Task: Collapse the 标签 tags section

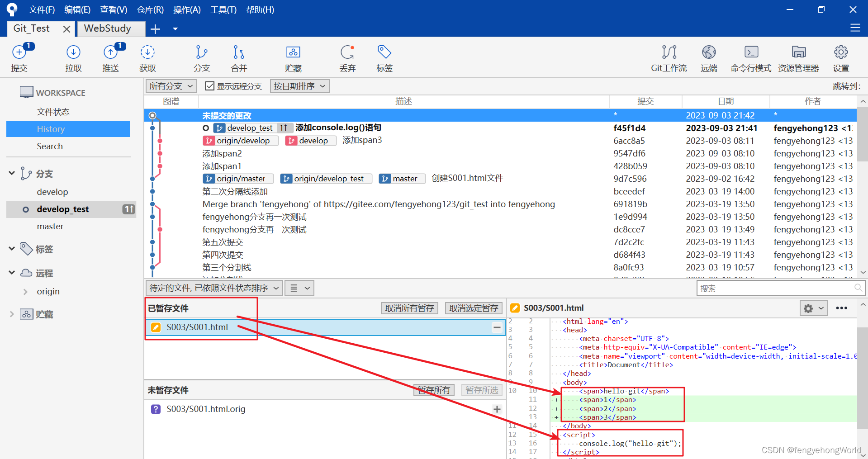Action: tap(12, 249)
